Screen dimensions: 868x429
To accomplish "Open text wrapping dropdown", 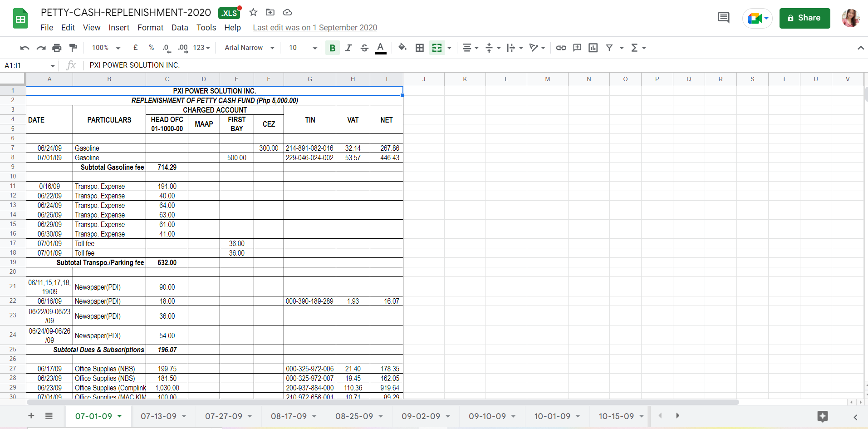I will tap(515, 48).
